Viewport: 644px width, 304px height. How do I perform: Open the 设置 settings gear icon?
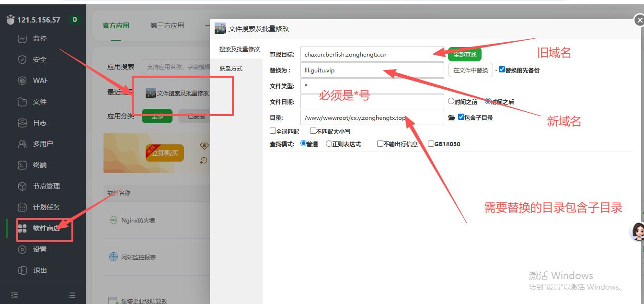tap(22, 249)
